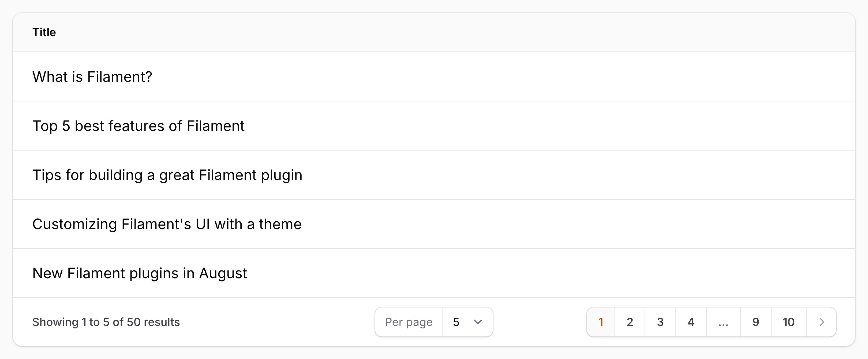Open "Top 5 best features of Filament"
Image resolution: width=868 pixels, height=359 pixels.
coord(138,126)
